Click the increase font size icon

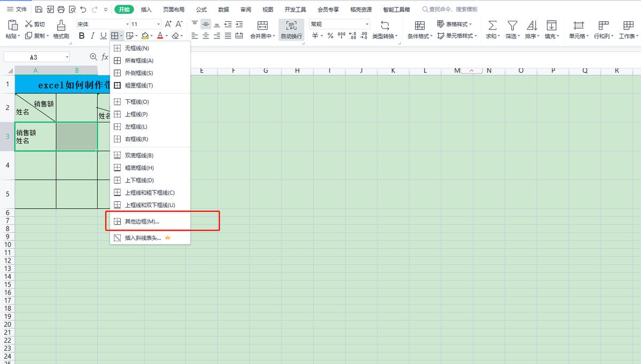click(168, 24)
